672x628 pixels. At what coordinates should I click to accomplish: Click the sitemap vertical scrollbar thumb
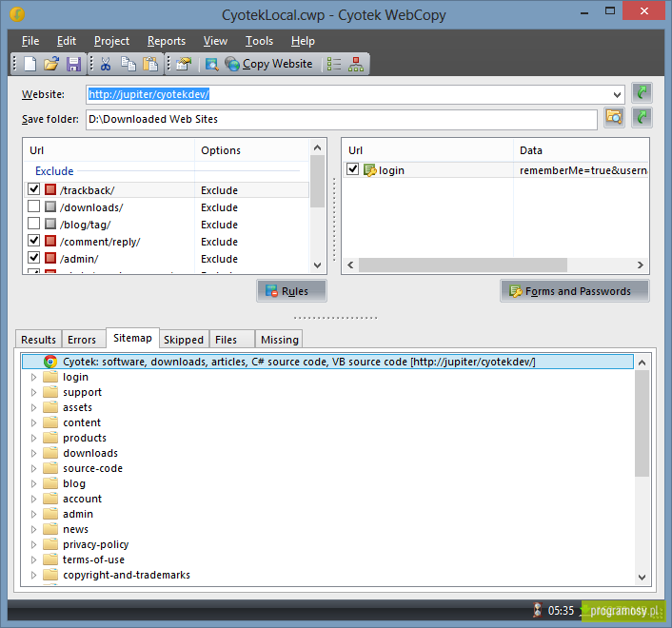click(x=642, y=423)
